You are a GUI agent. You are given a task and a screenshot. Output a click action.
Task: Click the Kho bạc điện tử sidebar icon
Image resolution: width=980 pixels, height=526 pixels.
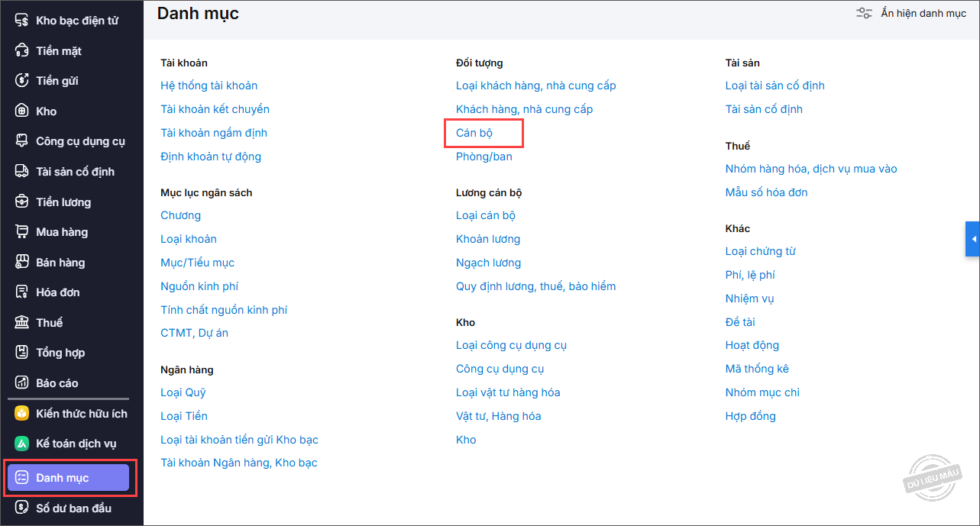click(x=22, y=21)
